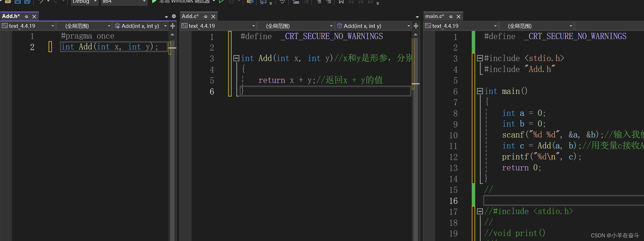Screen dimensions: 644x241
Task: Click empty line 16 in main.c editor
Action: pyautogui.click(x=564, y=201)
